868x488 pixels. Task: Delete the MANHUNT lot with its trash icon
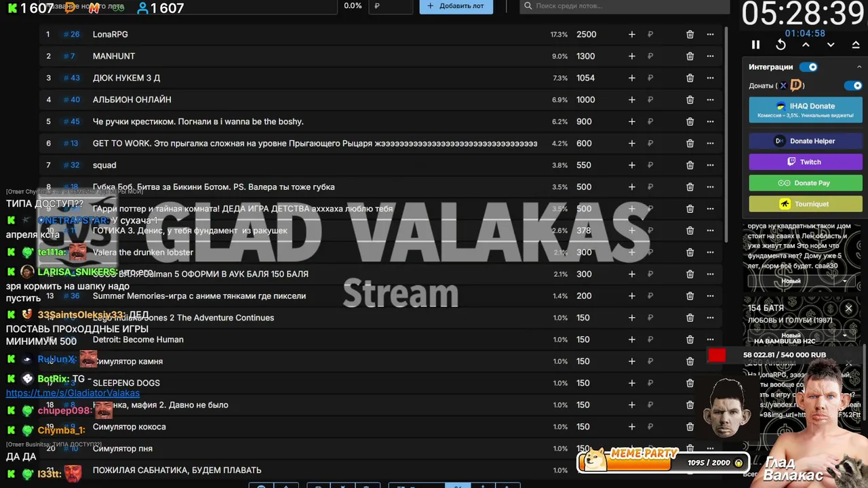(690, 56)
